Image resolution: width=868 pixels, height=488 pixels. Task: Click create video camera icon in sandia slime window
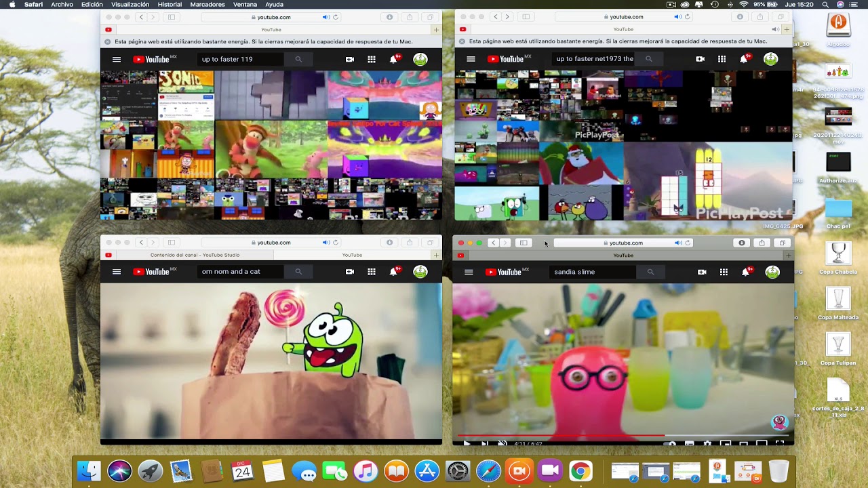tap(702, 272)
